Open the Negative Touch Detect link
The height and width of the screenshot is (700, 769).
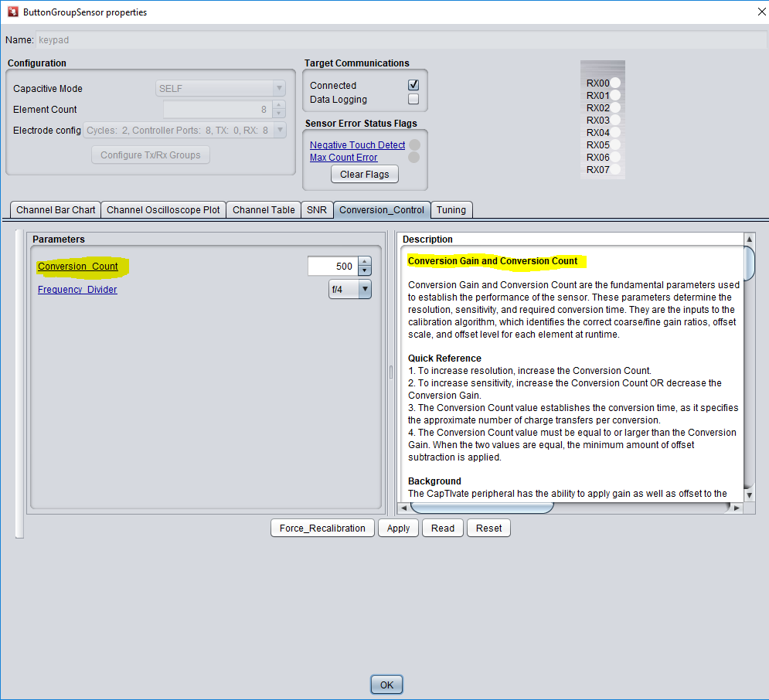click(357, 144)
